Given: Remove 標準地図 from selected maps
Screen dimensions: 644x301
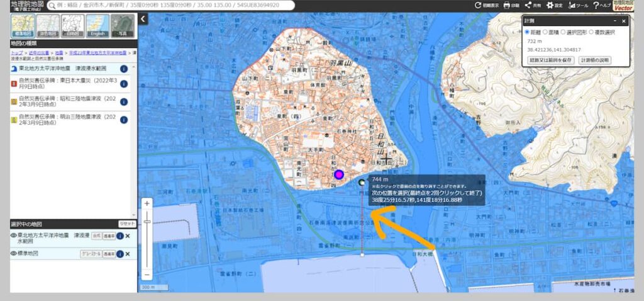Looking at the screenshot, I should (x=128, y=254).
